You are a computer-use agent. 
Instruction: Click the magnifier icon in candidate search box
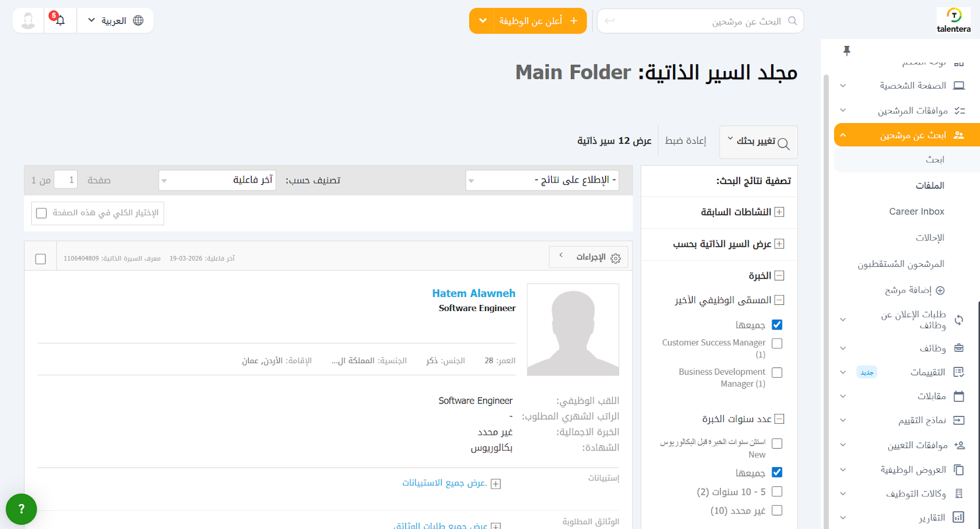pos(793,21)
